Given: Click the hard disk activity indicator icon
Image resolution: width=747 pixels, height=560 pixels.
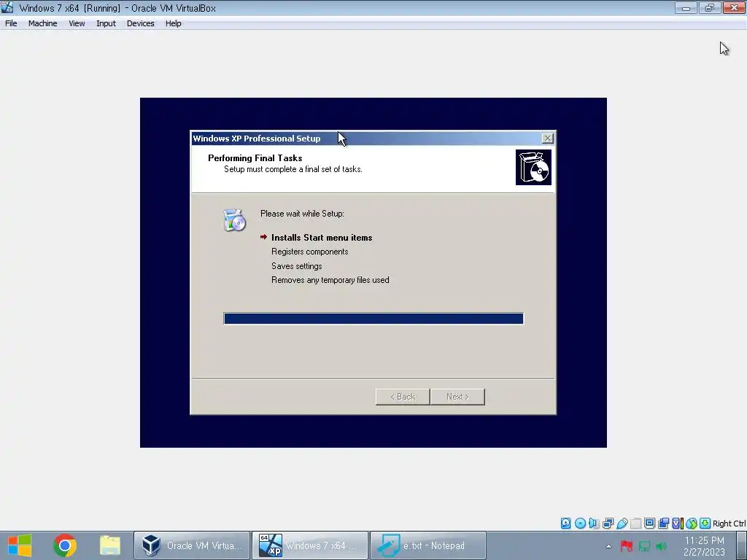Looking at the screenshot, I should click(565, 524).
